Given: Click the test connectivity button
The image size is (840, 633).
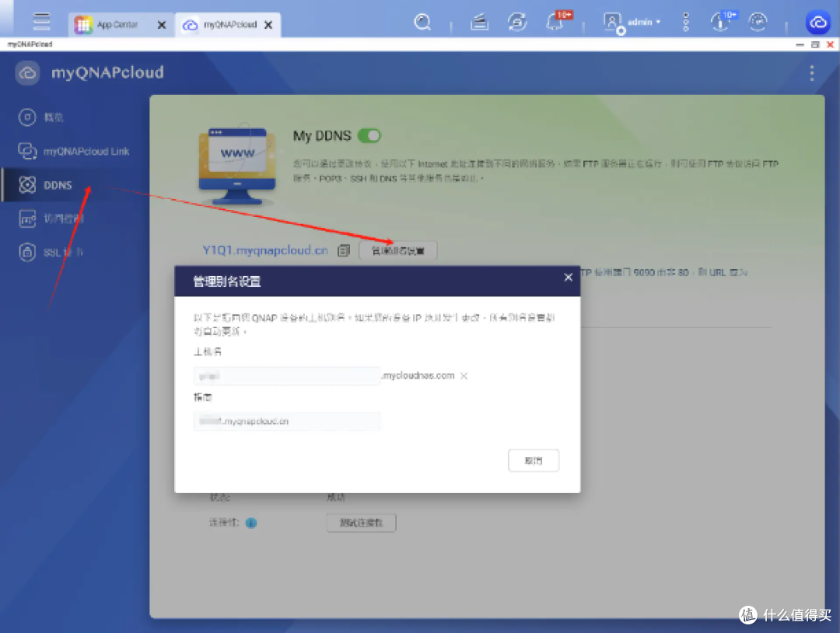Looking at the screenshot, I should pyautogui.click(x=362, y=523).
